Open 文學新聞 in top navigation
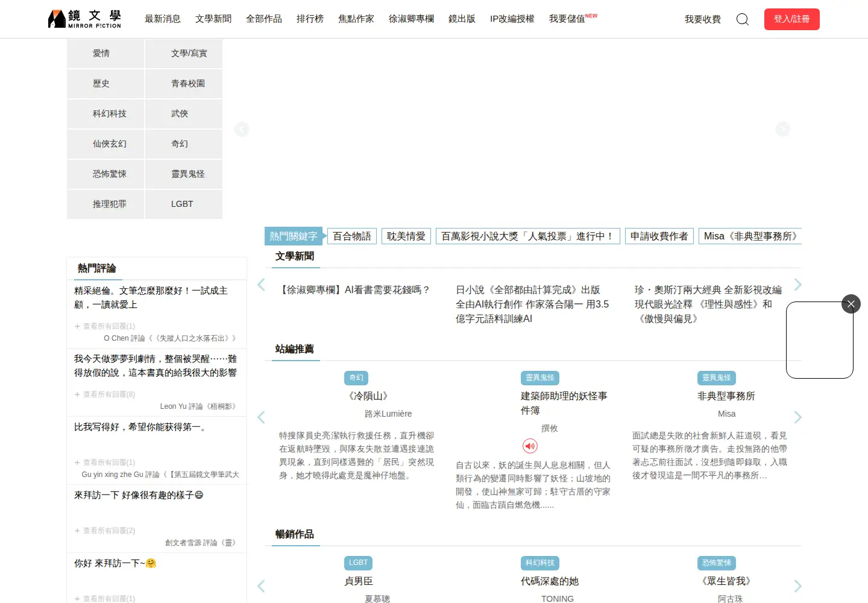Image resolution: width=868 pixels, height=603 pixels. point(213,19)
